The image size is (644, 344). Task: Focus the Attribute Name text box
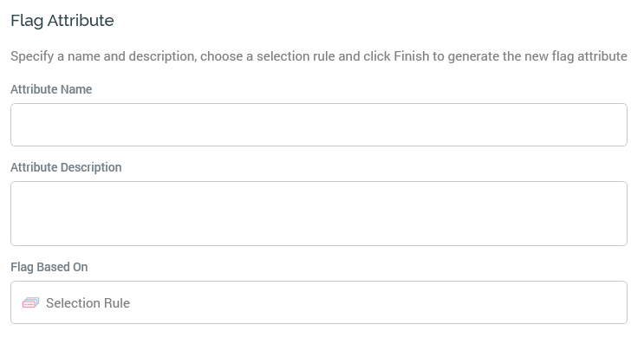[319, 125]
